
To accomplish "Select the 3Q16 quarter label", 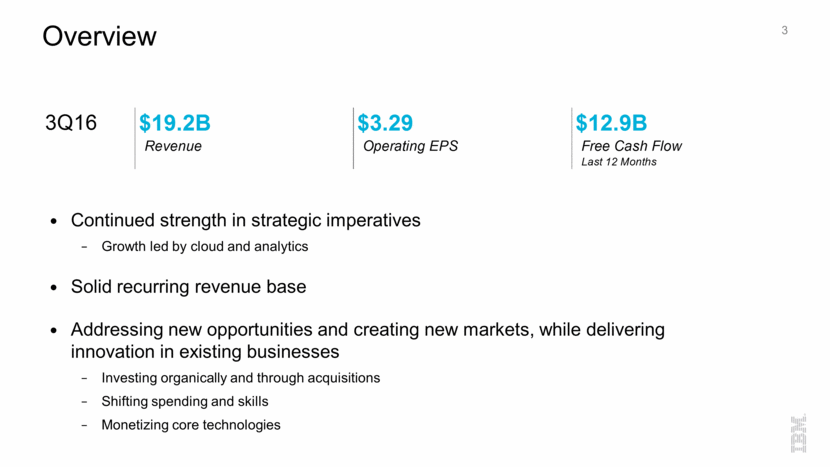I will point(71,124).
